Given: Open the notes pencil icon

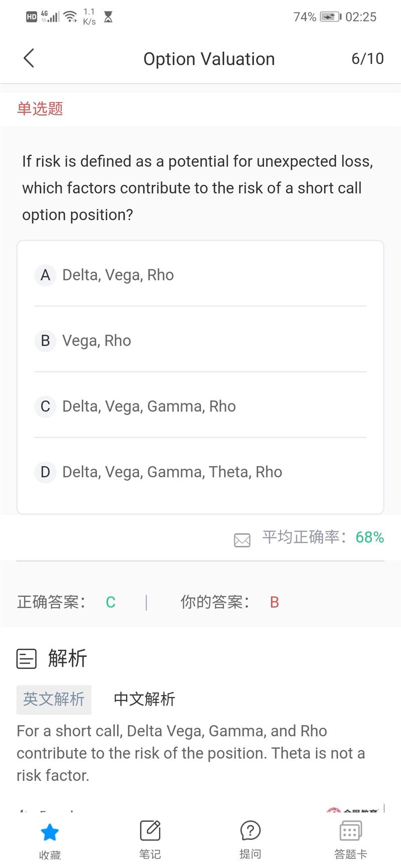Looking at the screenshot, I should click(150, 831).
